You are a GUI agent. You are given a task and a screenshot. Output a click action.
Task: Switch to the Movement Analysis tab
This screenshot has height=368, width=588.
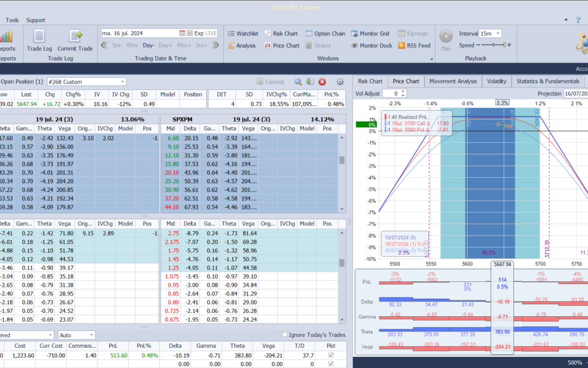pyautogui.click(x=453, y=81)
